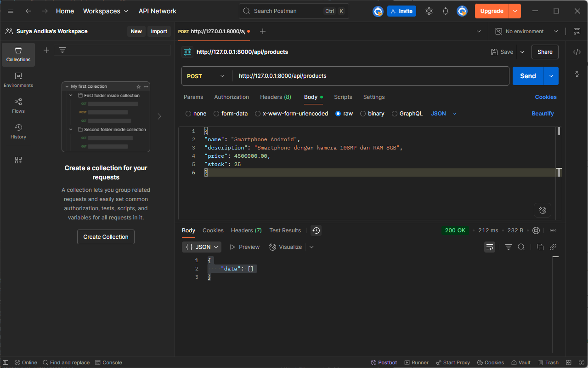
Task: Open Environments in the sidebar
Action: [x=18, y=80]
